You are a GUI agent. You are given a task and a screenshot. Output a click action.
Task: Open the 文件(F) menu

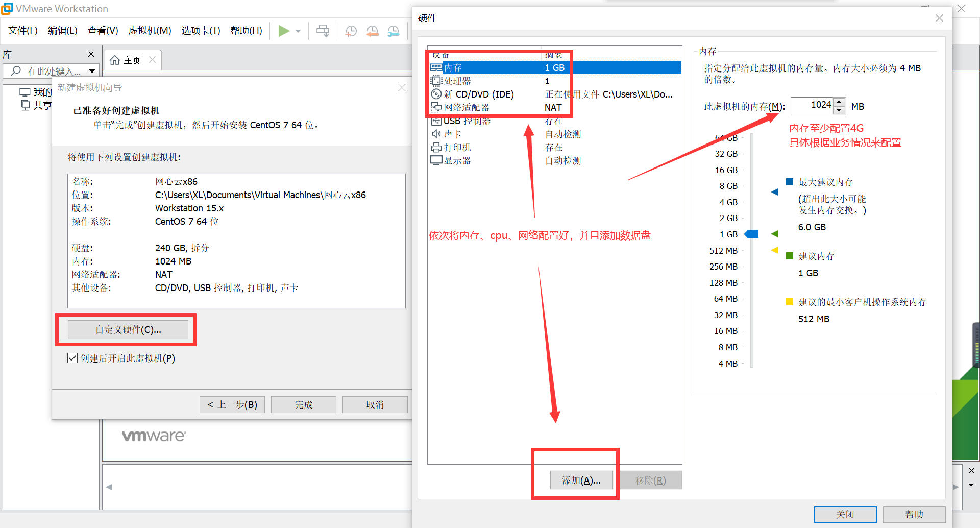23,30
